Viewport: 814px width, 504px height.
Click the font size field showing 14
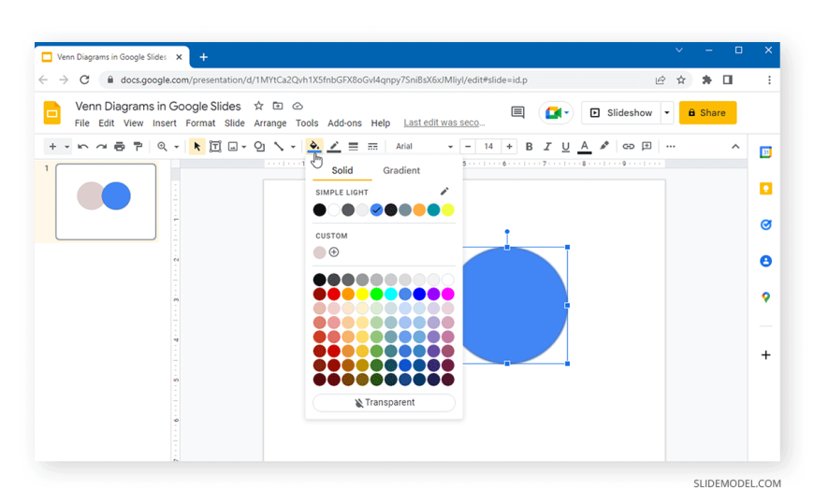[488, 147]
